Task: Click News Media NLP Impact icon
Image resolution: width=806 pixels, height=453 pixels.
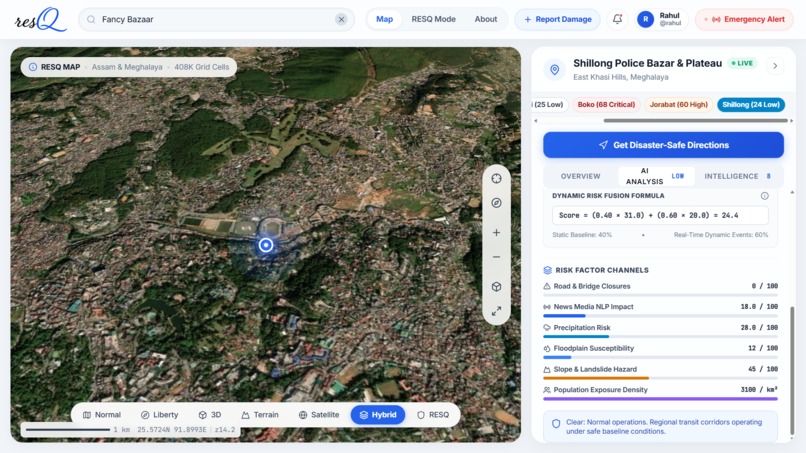Action: (x=547, y=307)
